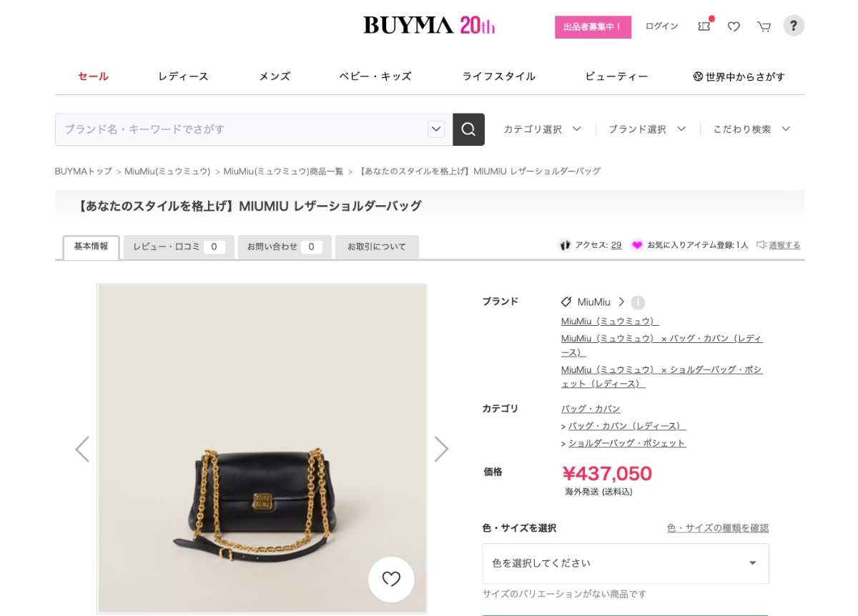The height and width of the screenshot is (616, 858).
Task: Open the color selection dropdown
Action: (x=626, y=563)
